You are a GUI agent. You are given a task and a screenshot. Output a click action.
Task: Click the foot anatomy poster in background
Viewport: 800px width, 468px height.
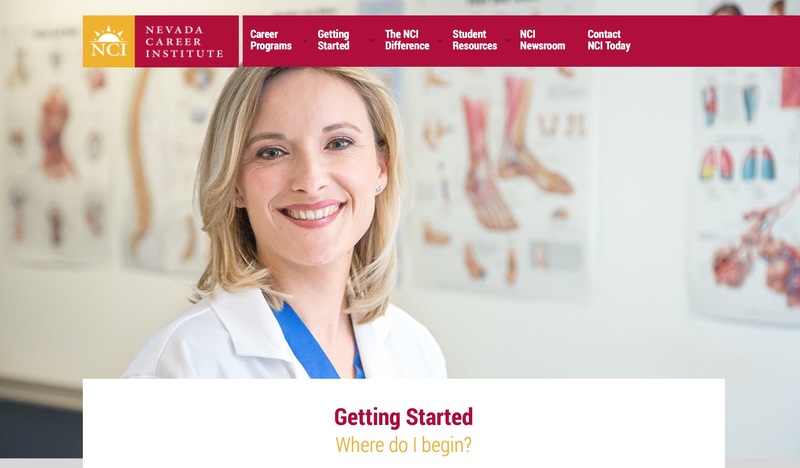503,179
